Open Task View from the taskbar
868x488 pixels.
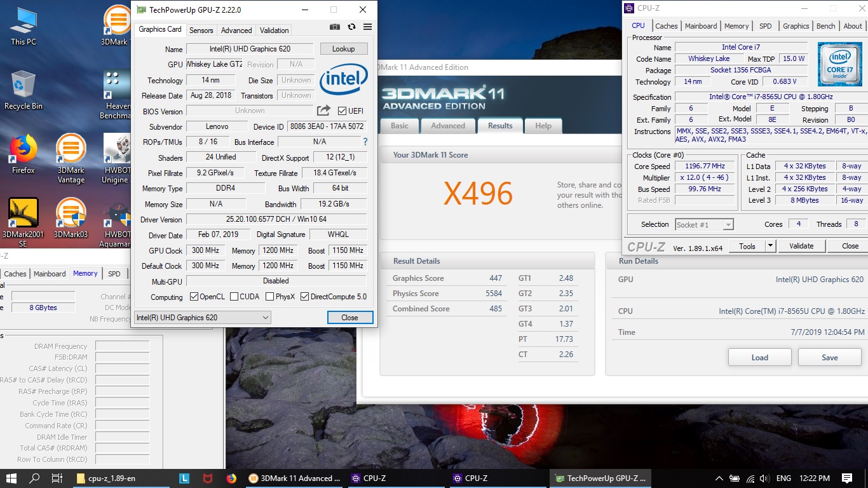pos(57,478)
